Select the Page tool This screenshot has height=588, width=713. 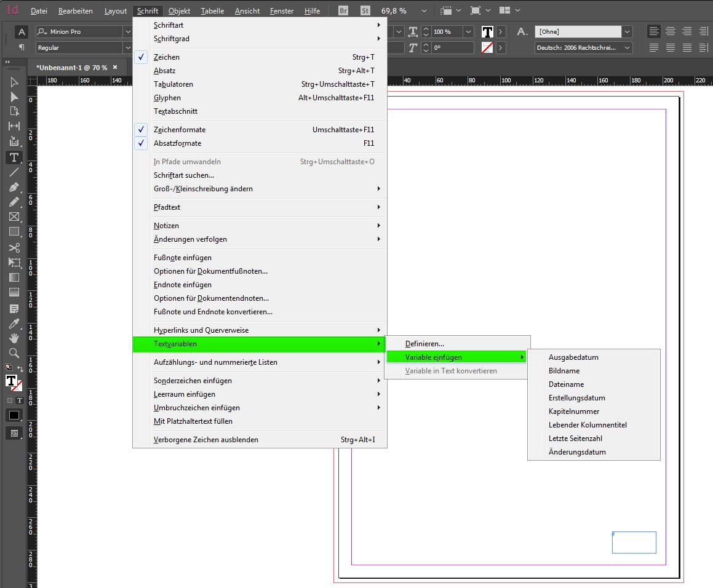point(14,111)
